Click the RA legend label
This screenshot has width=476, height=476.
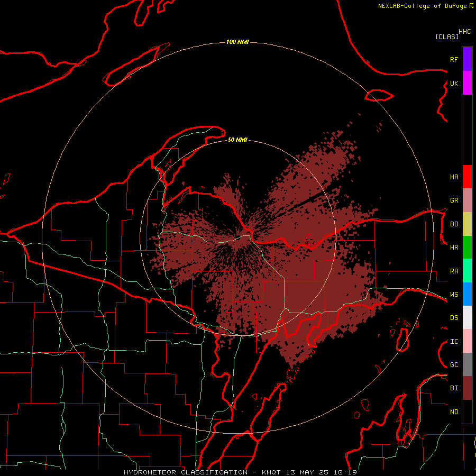(x=454, y=271)
